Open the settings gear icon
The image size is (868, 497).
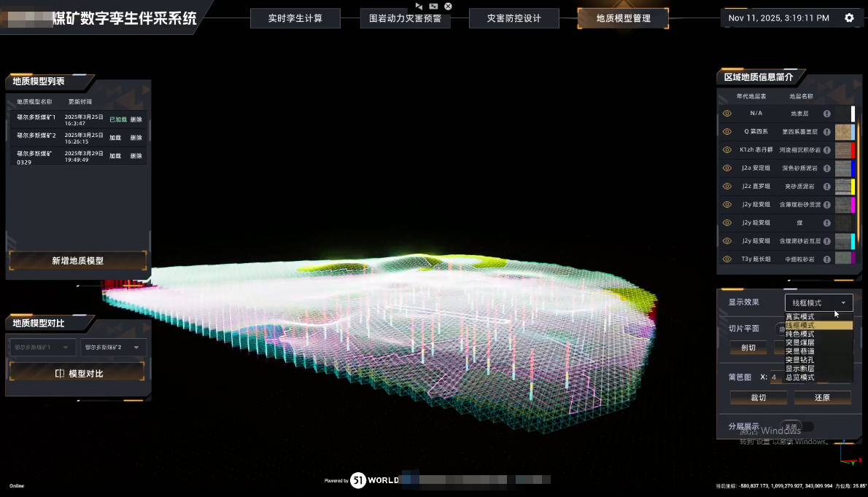click(849, 18)
